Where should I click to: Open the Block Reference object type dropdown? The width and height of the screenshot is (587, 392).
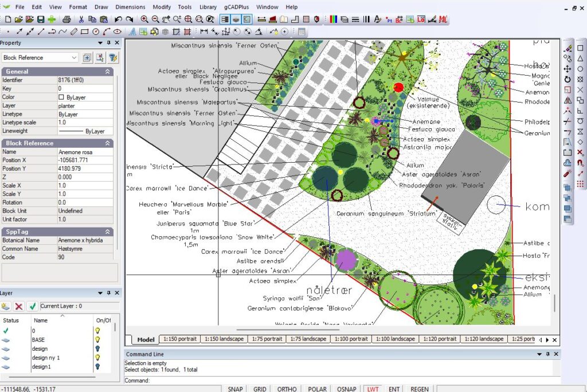74,58
